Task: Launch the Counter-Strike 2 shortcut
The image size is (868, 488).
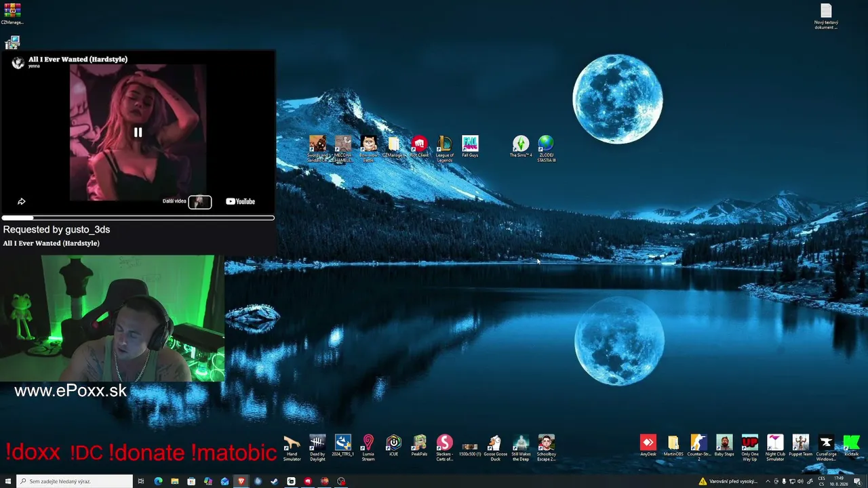Action: click(x=698, y=449)
